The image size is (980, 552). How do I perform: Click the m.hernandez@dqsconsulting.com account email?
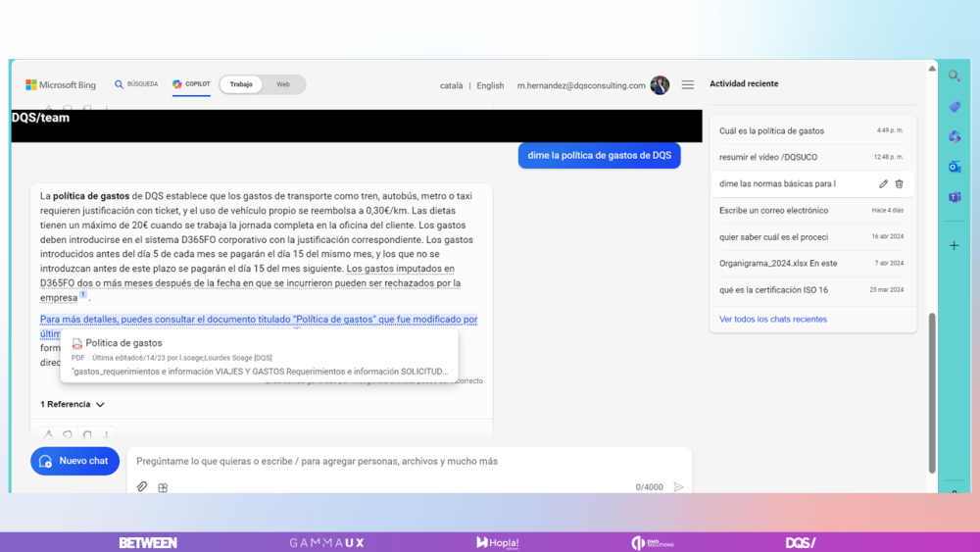tap(581, 85)
